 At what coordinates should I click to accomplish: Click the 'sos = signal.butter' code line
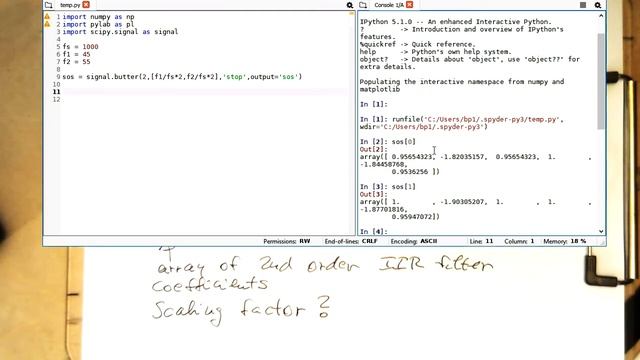tap(182, 77)
